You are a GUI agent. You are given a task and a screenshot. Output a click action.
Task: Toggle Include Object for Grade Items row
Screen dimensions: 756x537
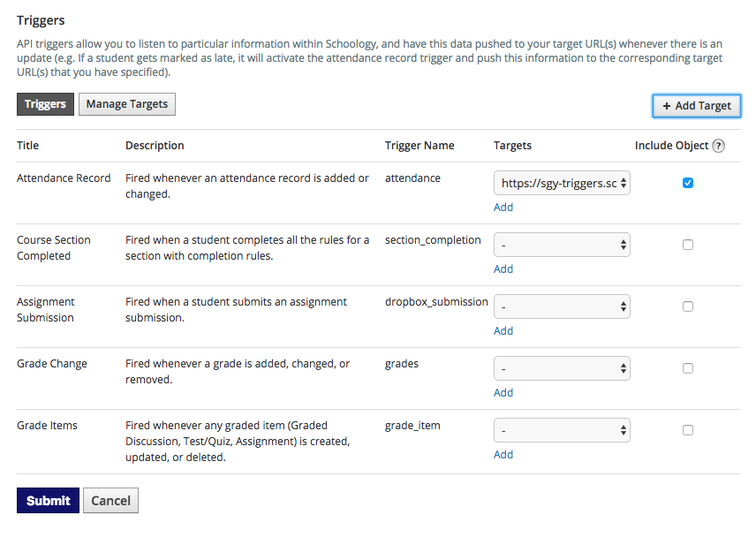[x=688, y=430]
